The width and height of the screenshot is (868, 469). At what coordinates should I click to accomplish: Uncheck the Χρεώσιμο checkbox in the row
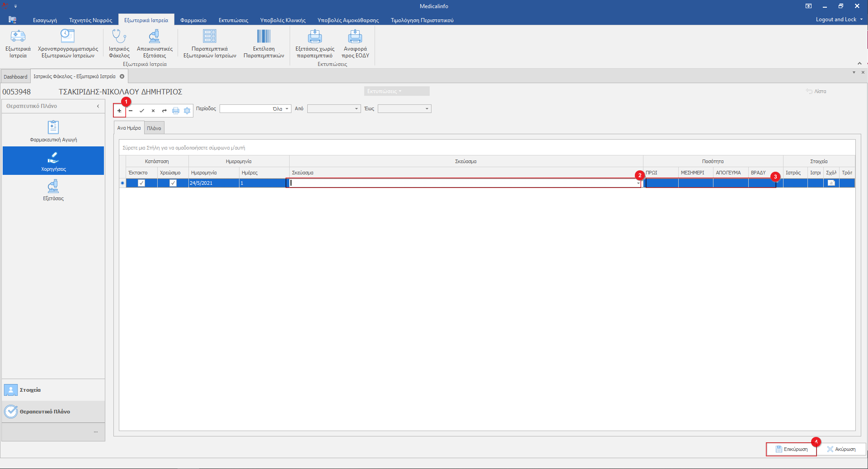(173, 183)
